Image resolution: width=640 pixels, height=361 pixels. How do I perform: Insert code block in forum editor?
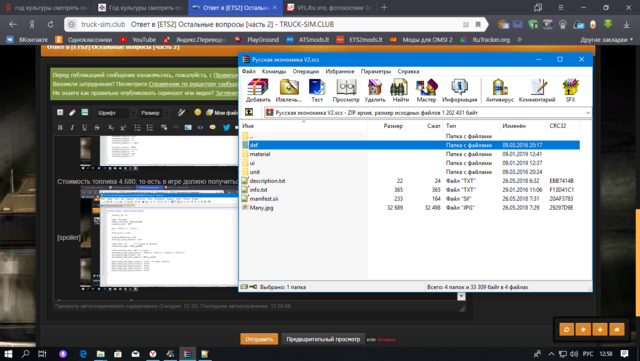[x=200, y=127]
